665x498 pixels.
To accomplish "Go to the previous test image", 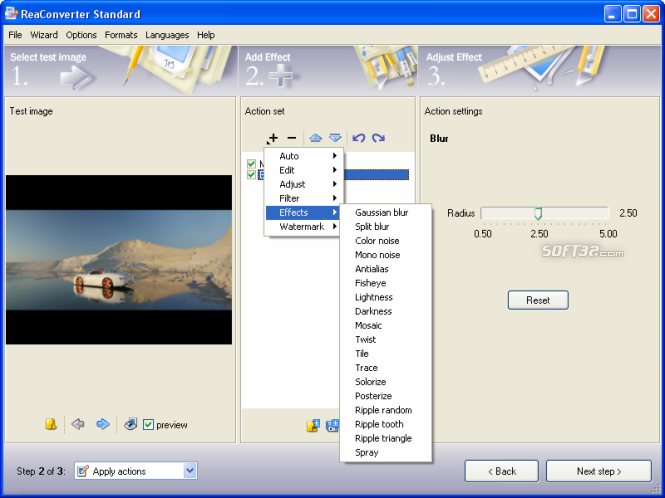I will click(x=78, y=424).
